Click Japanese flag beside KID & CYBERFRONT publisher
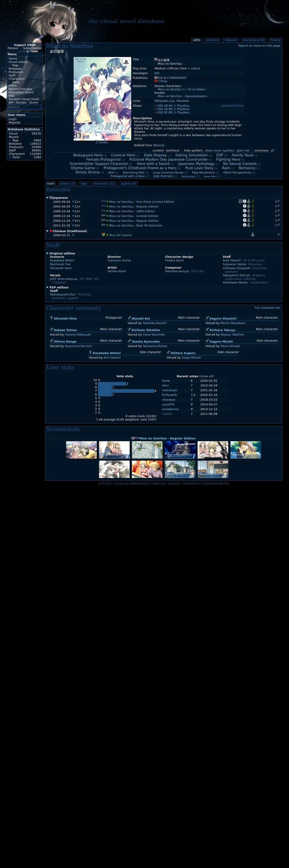 [156, 78]
